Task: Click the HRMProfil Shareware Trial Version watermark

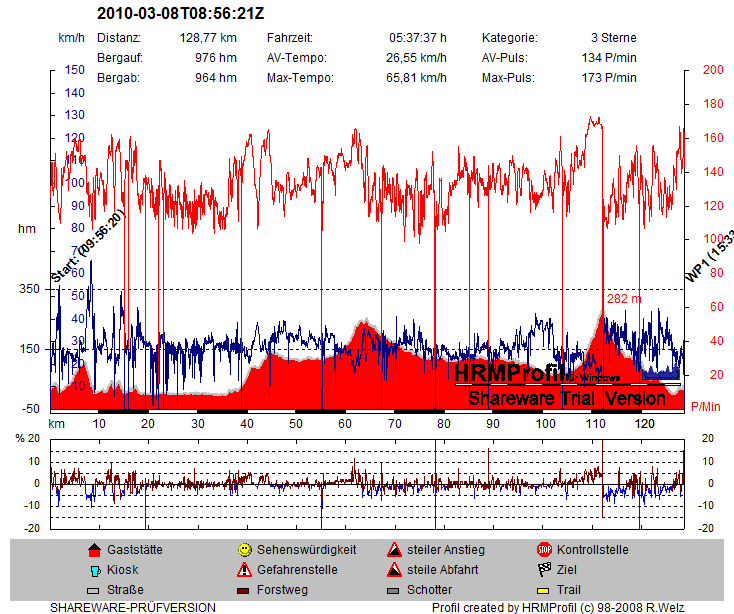Action: pos(566,386)
